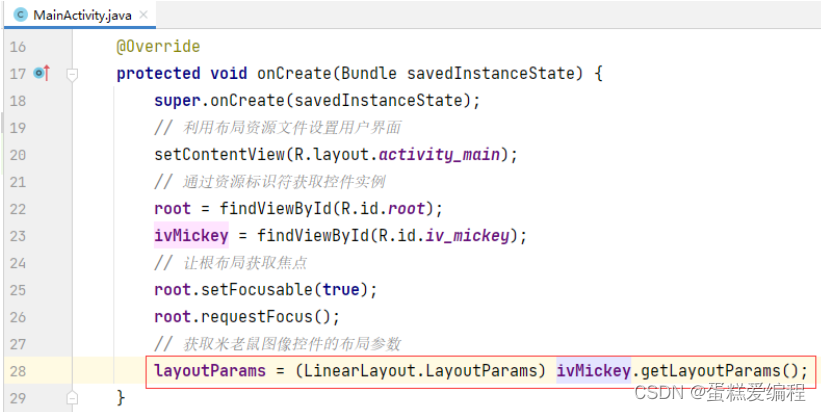The height and width of the screenshot is (412, 821).
Task: Click the 'protected' keyword on line 17
Action: point(158,74)
